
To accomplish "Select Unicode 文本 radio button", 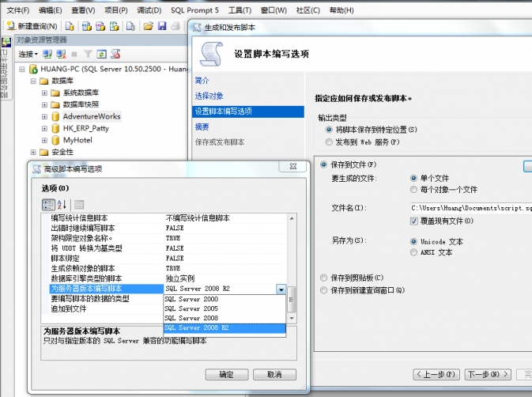I will [x=413, y=241].
